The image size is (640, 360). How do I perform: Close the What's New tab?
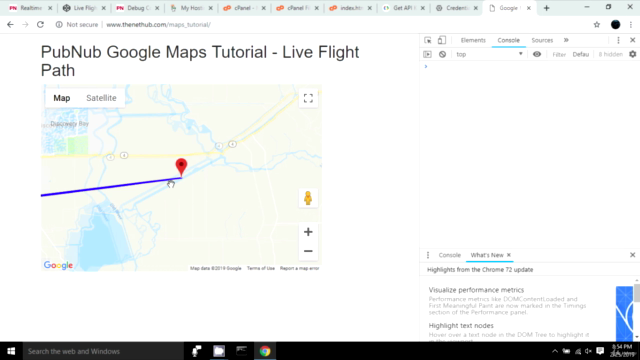(x=509, y=255)
